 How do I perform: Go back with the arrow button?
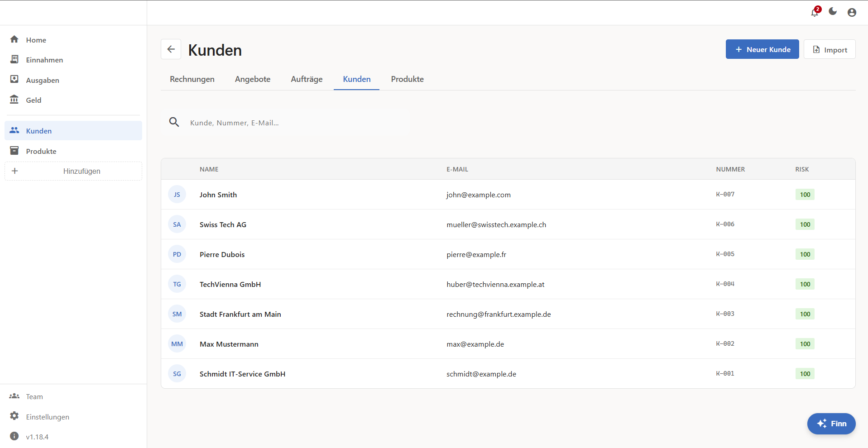(x=171, y=49)
